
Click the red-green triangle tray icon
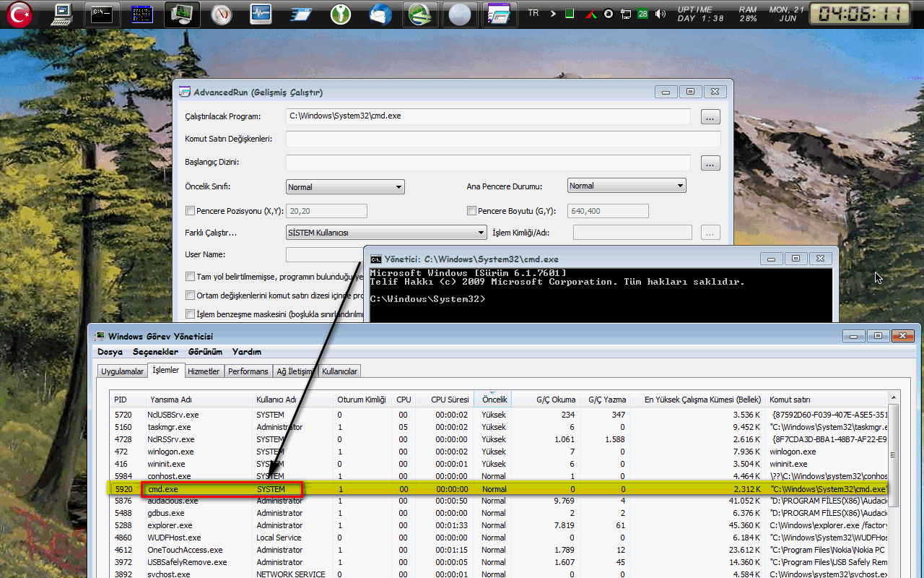pos(590,14)
